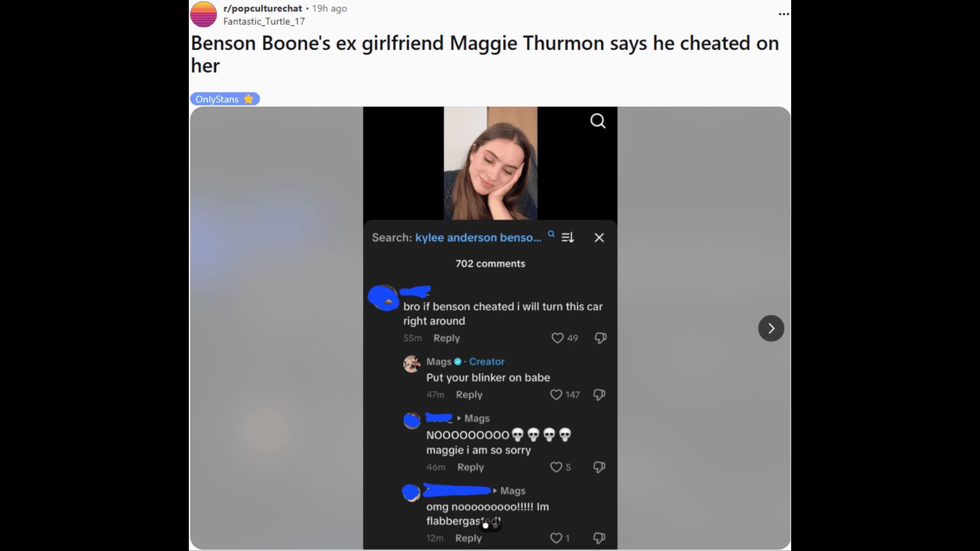Open r/popculturechat subreddit link

(262, 8)
